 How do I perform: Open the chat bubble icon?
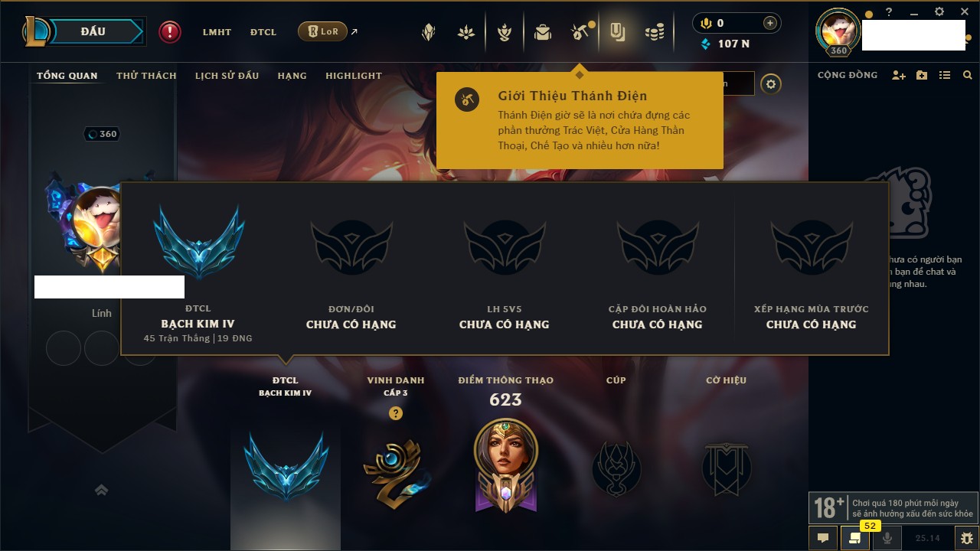tap(823, 538)
